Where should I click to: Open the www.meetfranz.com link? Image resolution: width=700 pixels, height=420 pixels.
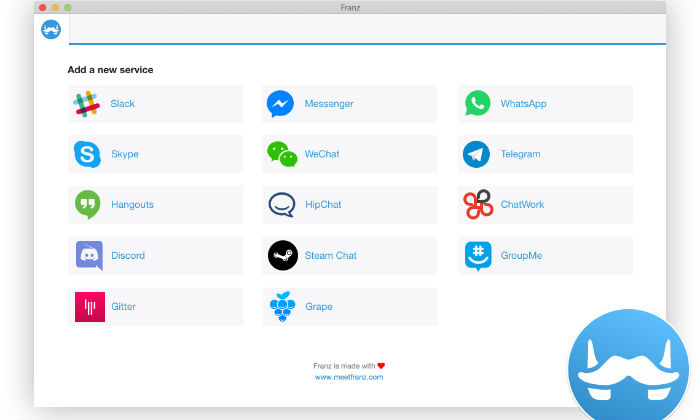[x=349, y=377]
